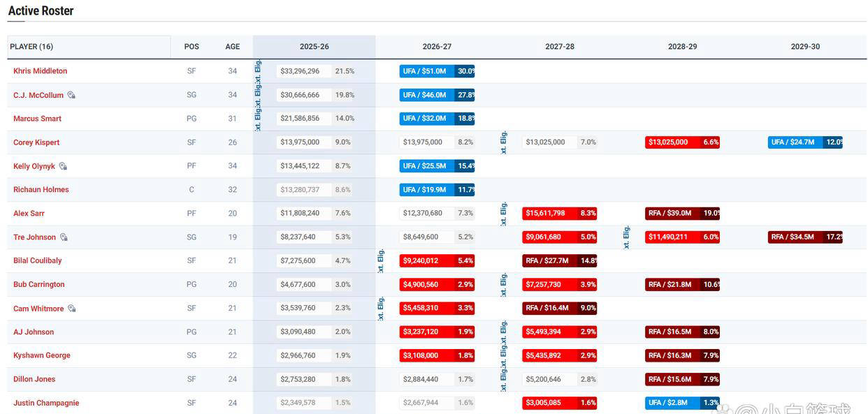868x414 pixels.
Task: Select Richaun Holmes' $13,280,737 salary cell
Action: pyautogui.click(x=301, y=190)
